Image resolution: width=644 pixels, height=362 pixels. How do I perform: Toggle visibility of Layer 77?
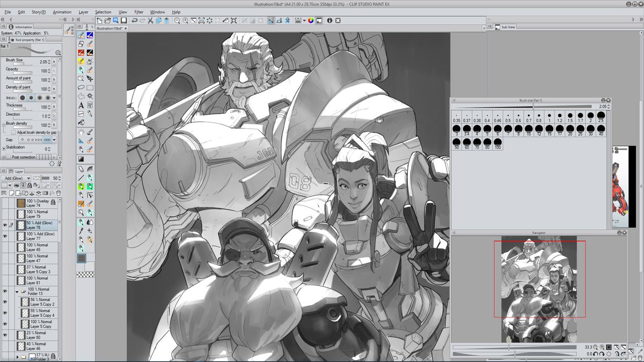(4, 236)
